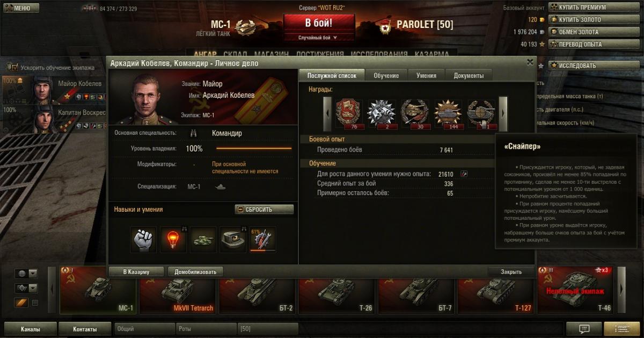Viewport: 644px width, 338px height.
Task: Click the Sixth Sense lightbulb skill icon
Action: [x=173, y=240]
